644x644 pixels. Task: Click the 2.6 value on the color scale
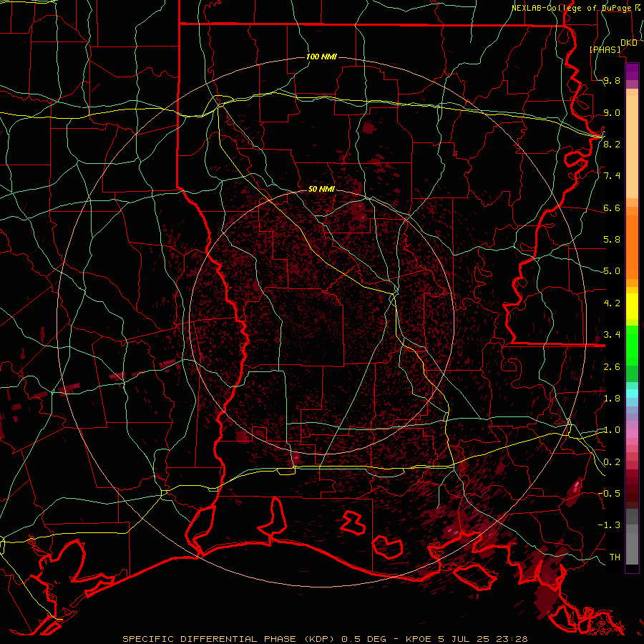(x=612, y=367)
